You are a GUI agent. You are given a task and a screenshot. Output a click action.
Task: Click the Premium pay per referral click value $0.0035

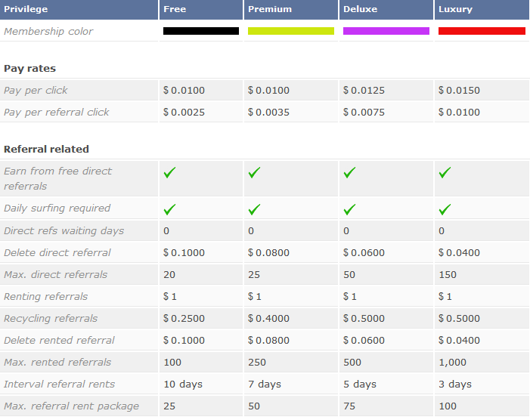coord(268,113)
